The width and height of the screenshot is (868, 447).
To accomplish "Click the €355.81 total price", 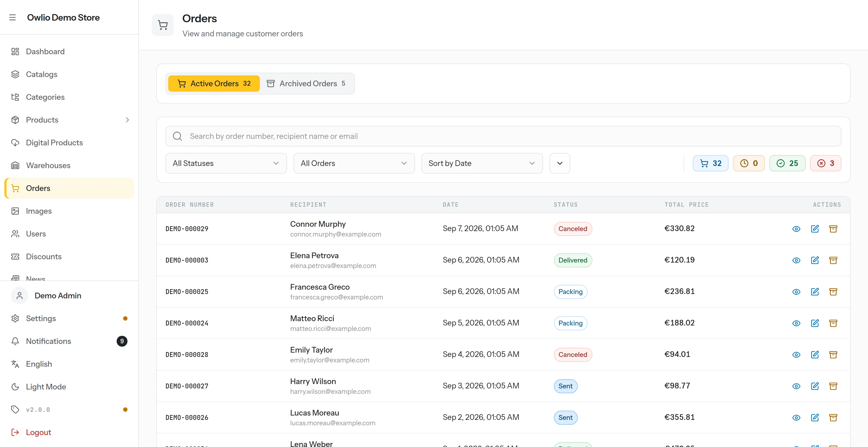I will click(x=679, y=417).
